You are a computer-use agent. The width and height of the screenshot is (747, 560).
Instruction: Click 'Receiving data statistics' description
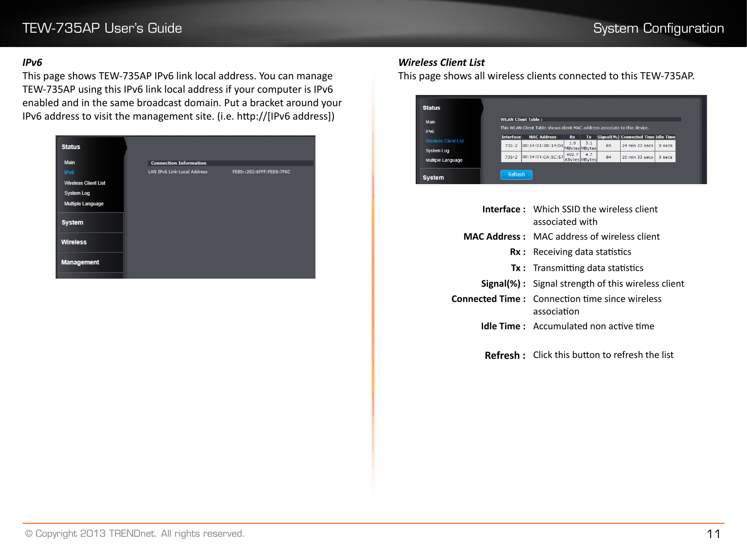pos(582,252)
